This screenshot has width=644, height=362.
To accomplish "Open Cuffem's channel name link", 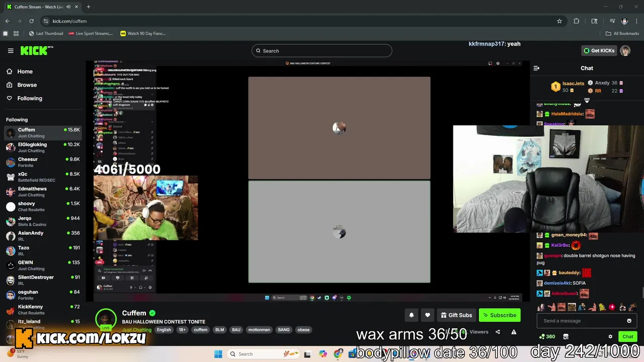I will pyautogui.click(x=134, y=313).
